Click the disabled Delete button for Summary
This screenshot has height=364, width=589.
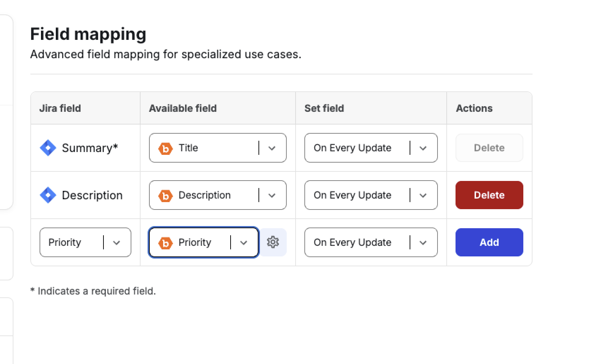point(489,148)
